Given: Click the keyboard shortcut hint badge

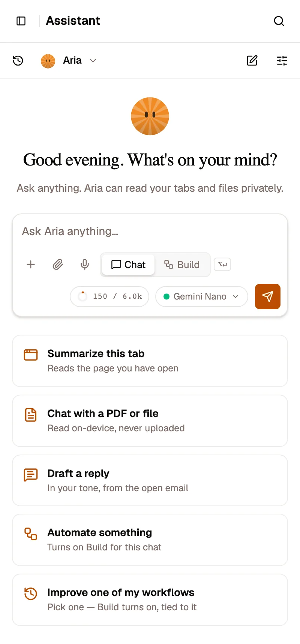Looking at the screenshot, I should [222, 264].
